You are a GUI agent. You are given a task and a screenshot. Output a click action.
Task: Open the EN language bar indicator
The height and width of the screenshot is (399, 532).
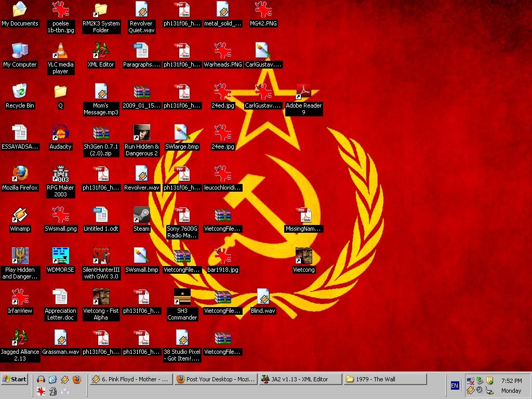pyautogui.click(x=455, y=385)
